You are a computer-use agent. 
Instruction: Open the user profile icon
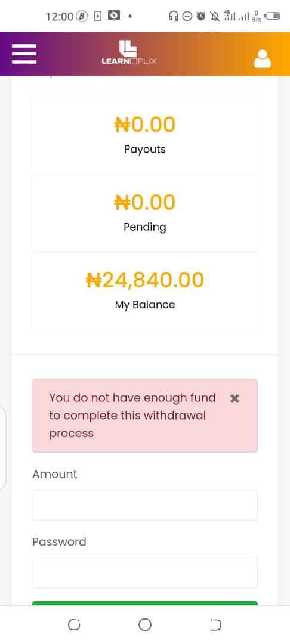[262, 58]
